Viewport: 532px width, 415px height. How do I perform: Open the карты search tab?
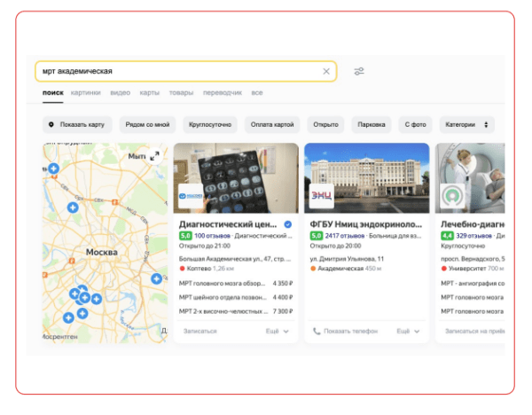click(149, 92)
